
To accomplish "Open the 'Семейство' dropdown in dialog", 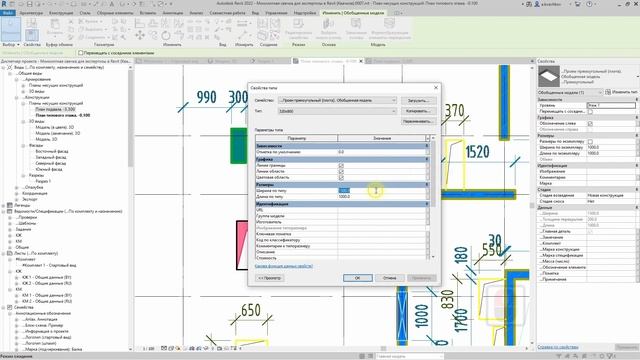I will pos(337,100).
